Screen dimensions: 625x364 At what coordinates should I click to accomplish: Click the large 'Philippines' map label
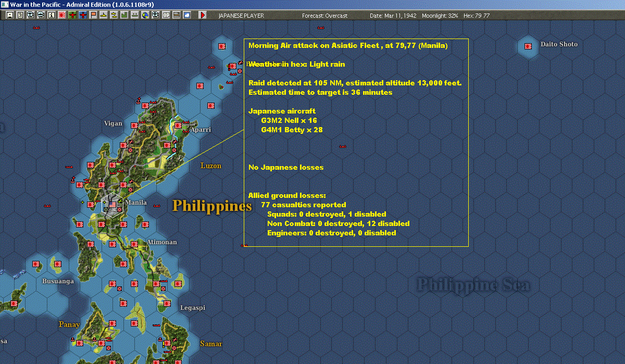[212, 206]
